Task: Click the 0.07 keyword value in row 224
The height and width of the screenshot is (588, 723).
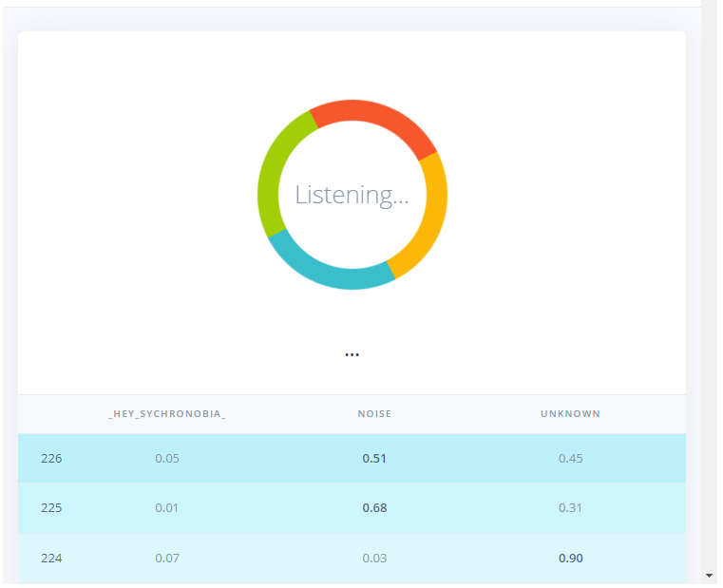Action: point(167,558)
